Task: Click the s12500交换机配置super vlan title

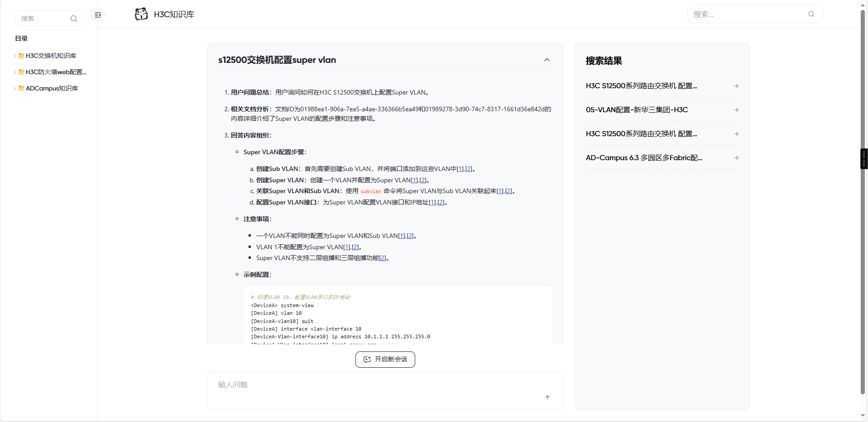Action: click(x=277, y=60)
